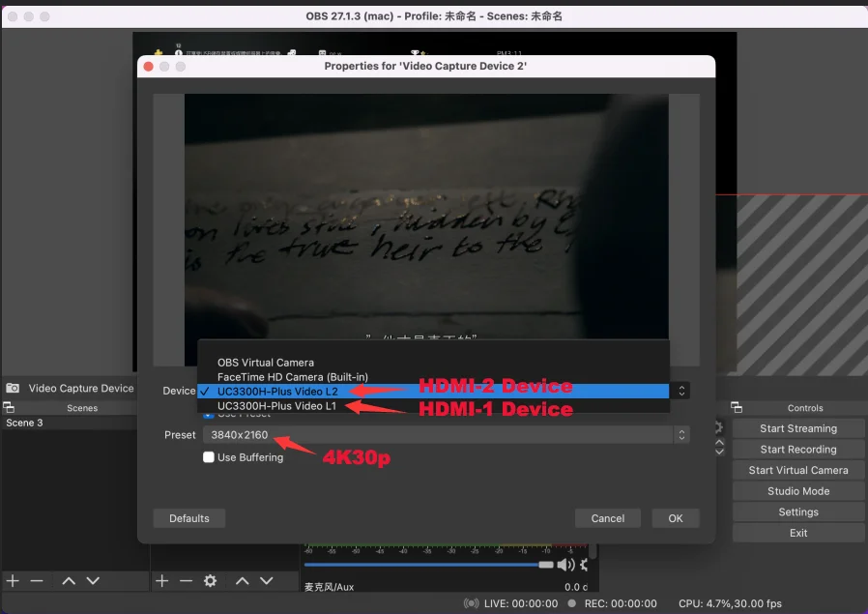Viewport: 868px width, 614px height.
Task: Remove selected source with the Sources minus icon
Action: point(186,581)
